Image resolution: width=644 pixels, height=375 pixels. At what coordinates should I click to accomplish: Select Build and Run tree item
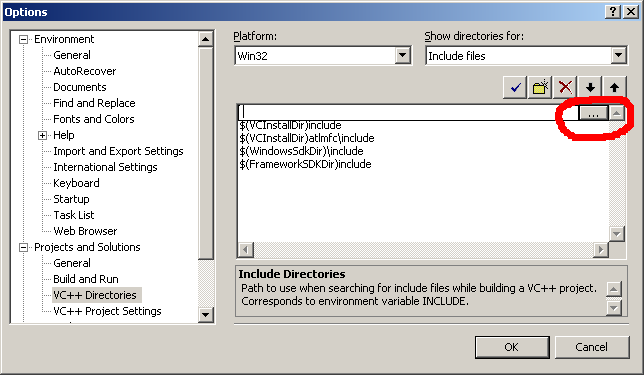pos(86,279)
